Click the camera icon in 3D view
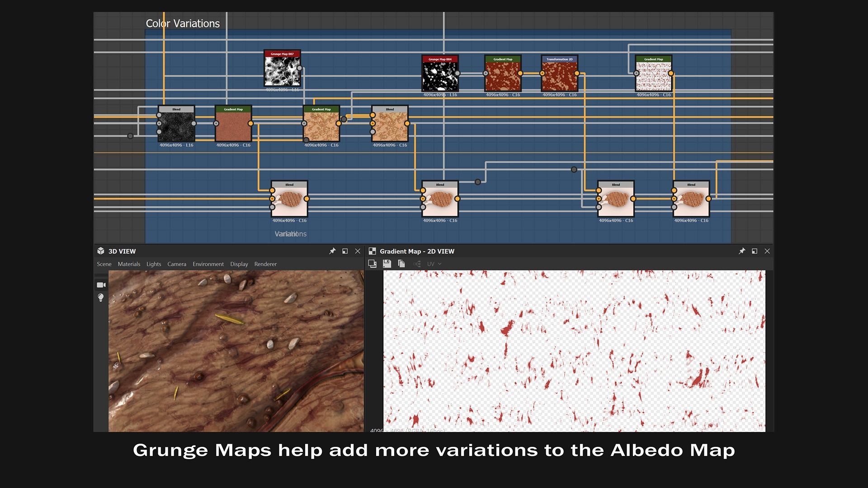 (x=101, y=285)
